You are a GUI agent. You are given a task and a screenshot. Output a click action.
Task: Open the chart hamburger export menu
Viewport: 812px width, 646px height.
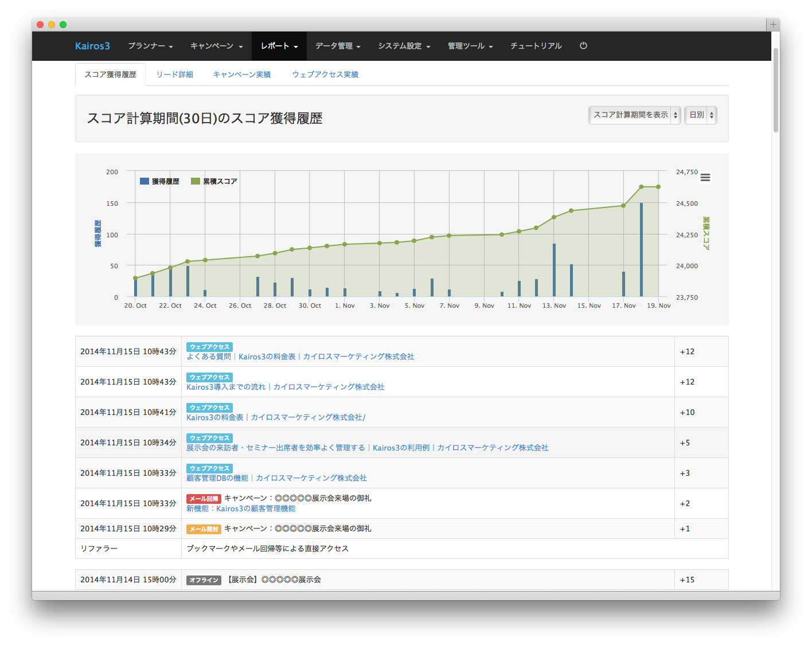click(705, 178)
